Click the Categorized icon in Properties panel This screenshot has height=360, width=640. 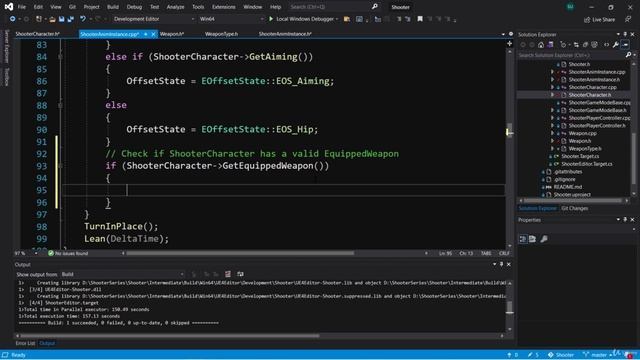click(523, 239)
